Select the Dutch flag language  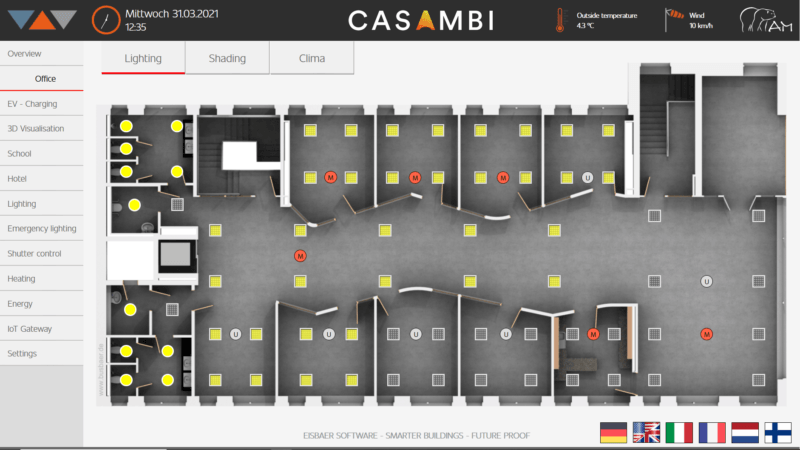coord(745,432)
